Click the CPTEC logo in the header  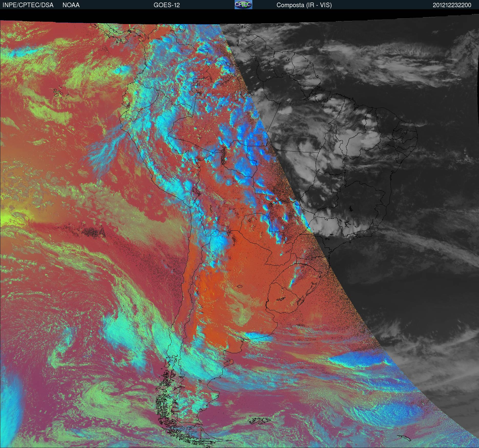(x=243, y=5)
